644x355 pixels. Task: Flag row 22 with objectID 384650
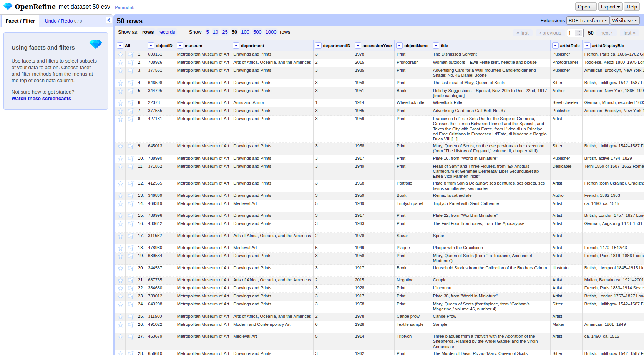pos(131,288)
